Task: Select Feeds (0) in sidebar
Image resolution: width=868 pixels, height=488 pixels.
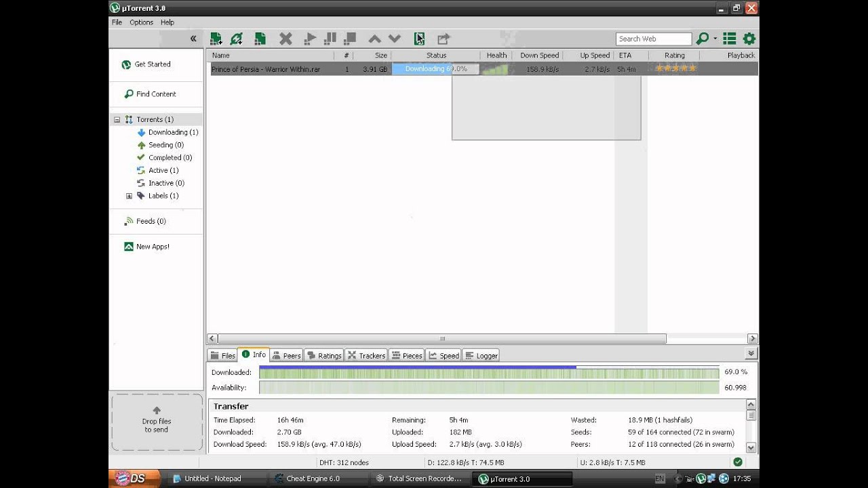Action: click(144, 221)
